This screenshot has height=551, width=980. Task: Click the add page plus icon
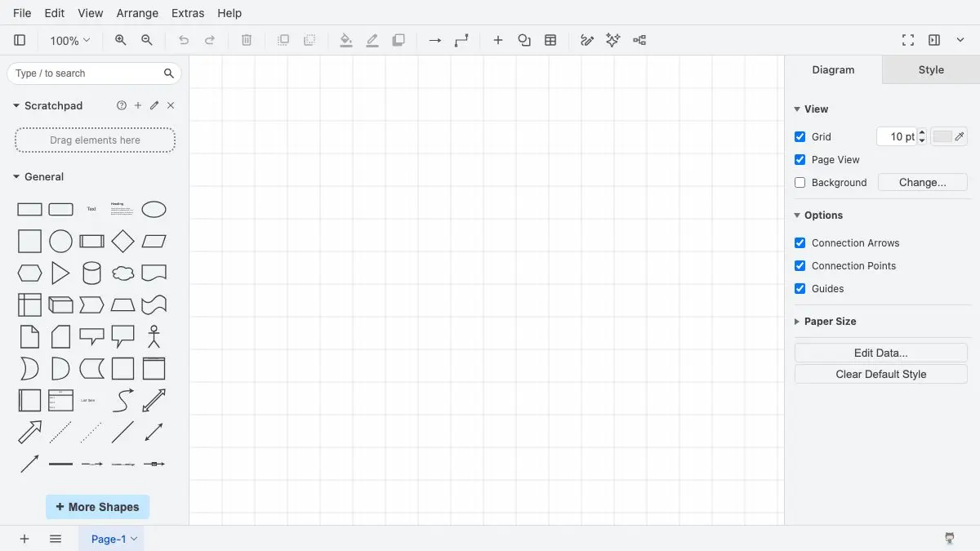tap(24, 539)
